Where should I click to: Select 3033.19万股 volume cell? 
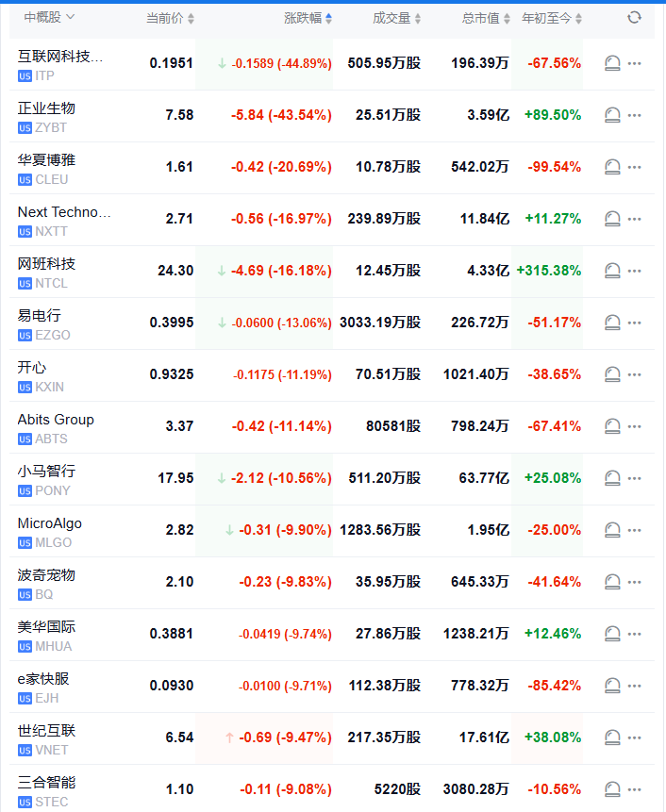[x=380, y=323]
